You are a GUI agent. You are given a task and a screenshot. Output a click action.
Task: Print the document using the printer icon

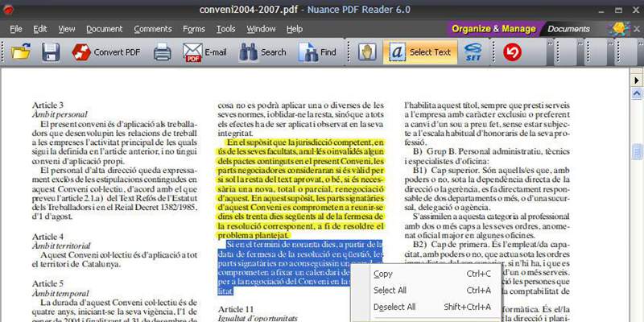(x=163, y=52)
